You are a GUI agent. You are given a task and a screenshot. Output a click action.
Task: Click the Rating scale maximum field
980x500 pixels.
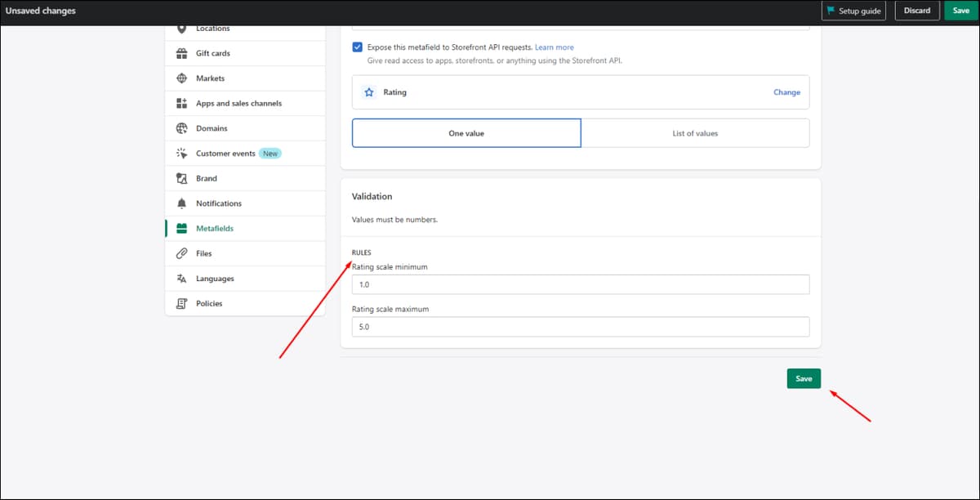click(581, 327)
